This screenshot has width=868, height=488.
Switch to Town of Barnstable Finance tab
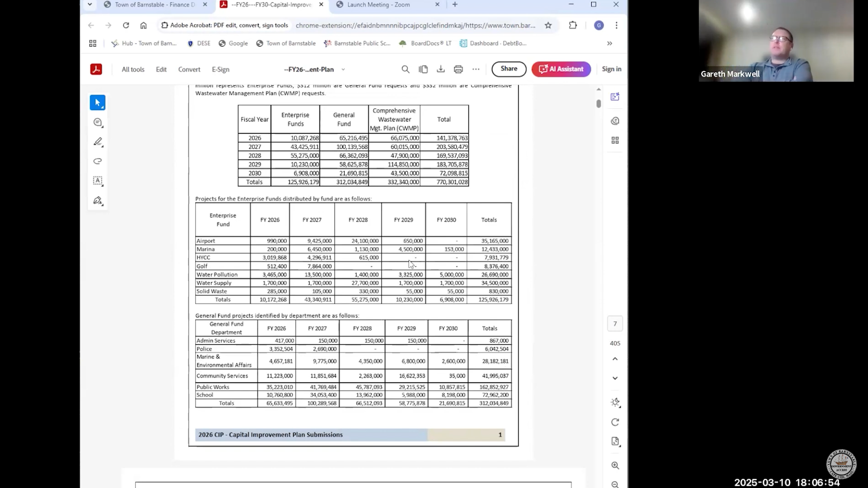(154, 4)
